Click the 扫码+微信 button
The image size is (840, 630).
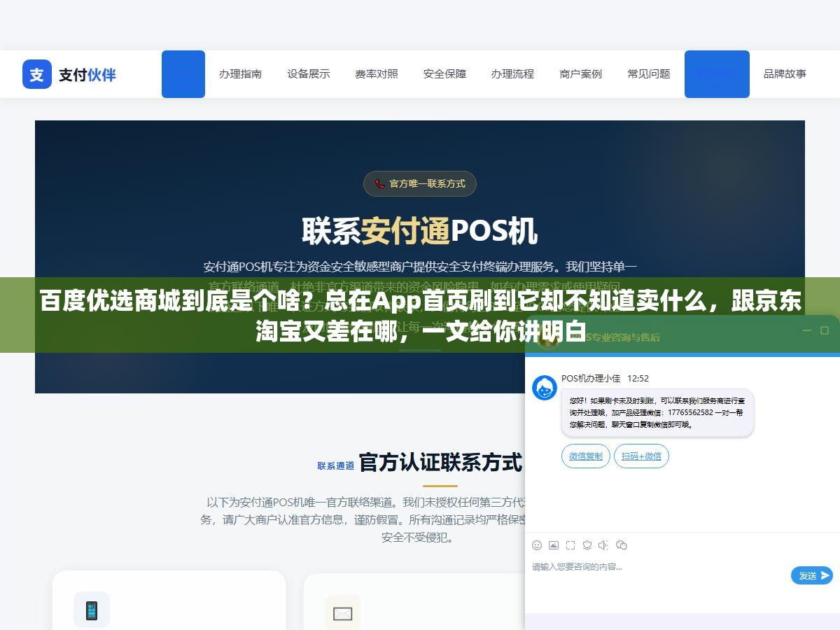coord(641,456)
